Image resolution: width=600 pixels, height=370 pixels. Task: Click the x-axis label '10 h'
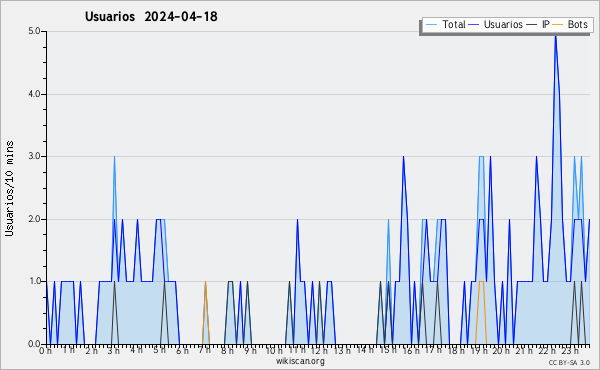pos(274,351)
